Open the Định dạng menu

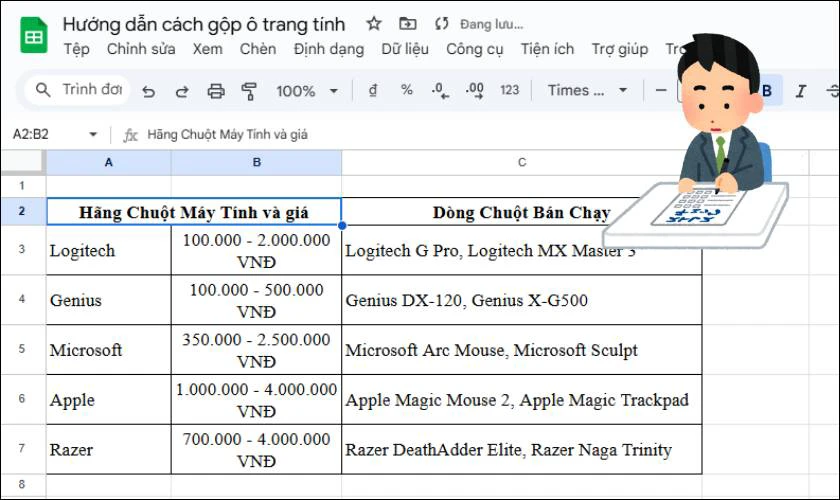pos(328,49)
